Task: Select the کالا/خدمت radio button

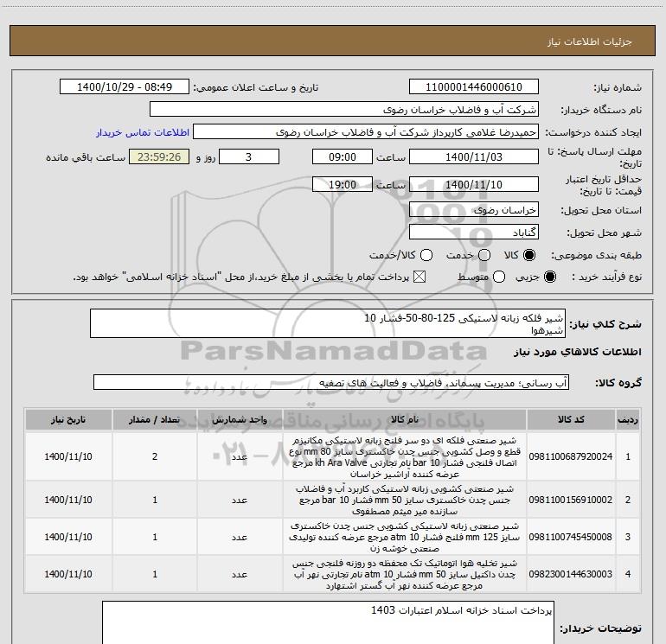Action: 426,255
